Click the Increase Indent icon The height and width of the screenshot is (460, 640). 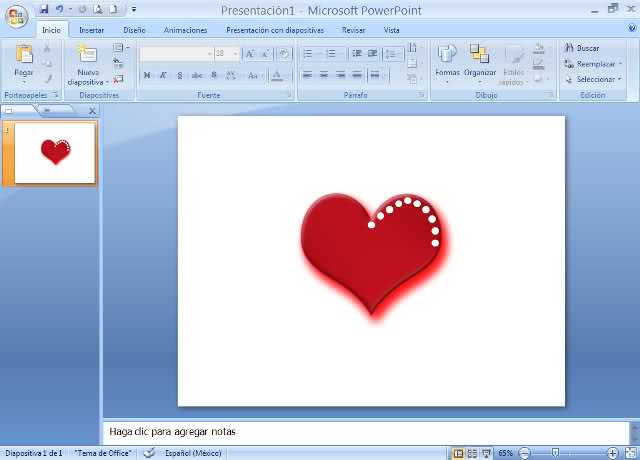click(372, 53)
